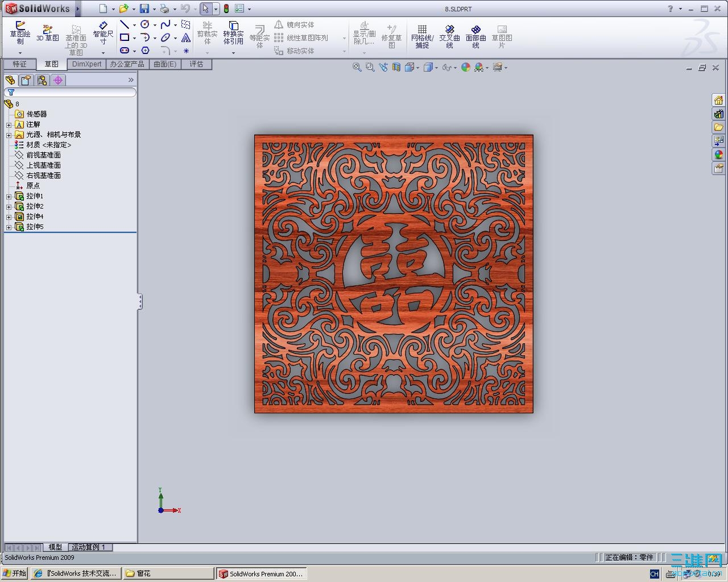
Task: Expand the SolidWorks menu arrow
Action: pyautogui.click(x=77, y=9)
